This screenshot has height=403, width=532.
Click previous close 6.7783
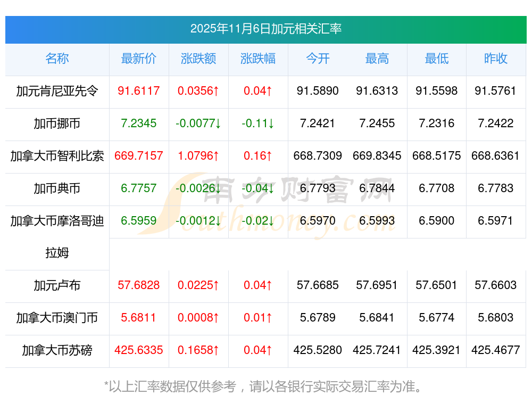(x=496, y=188)
